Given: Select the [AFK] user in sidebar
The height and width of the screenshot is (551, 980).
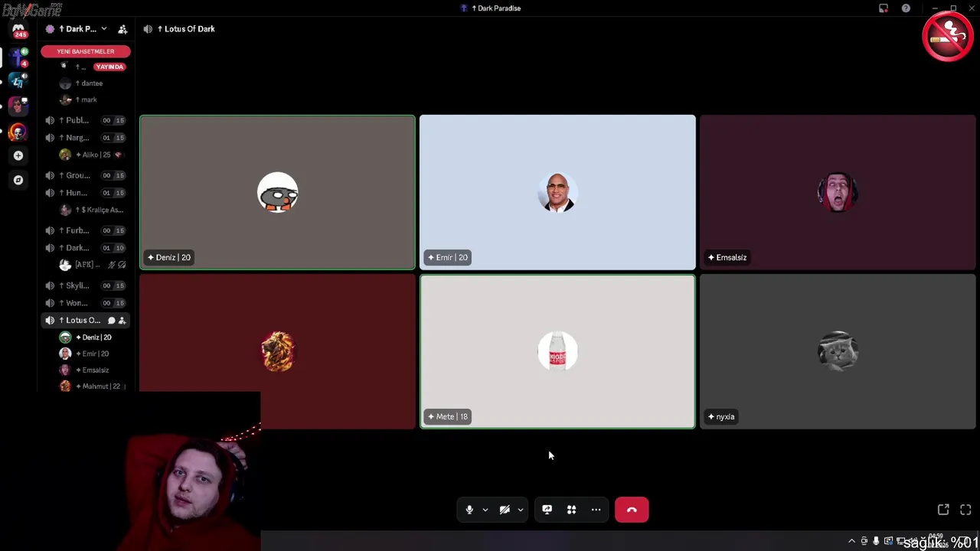Looking at the screenshot, I should tap(92, 265).
